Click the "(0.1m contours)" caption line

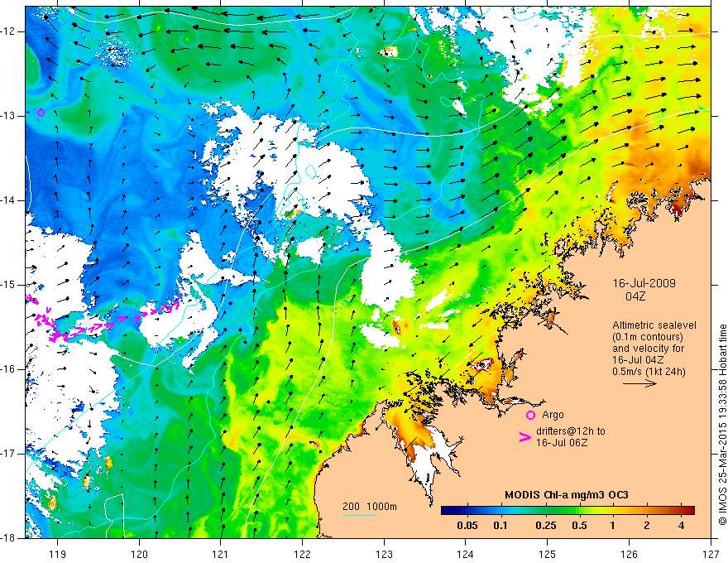coord(648,337)
